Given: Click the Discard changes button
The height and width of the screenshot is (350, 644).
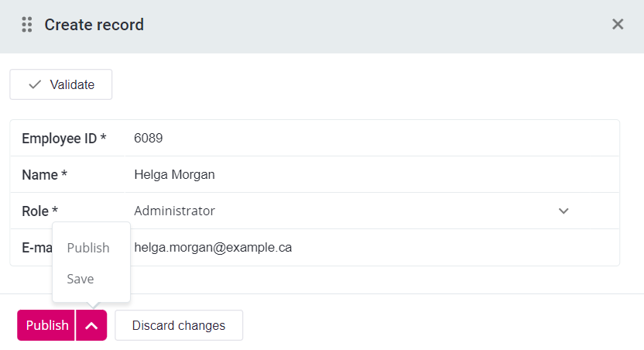Looking at the screenshot, I should tap(179, 325).
